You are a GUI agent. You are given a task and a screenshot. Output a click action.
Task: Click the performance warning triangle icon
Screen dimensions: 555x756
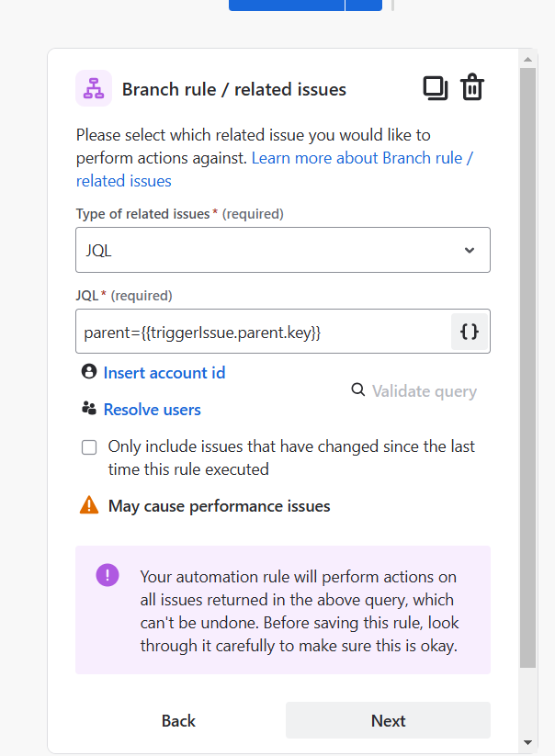click(x=87, y=505)
